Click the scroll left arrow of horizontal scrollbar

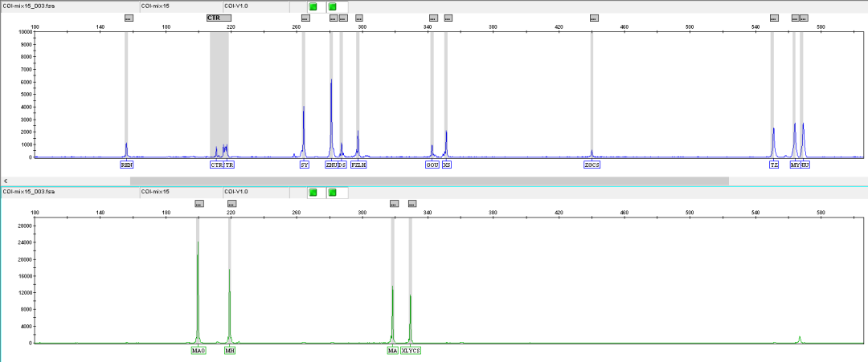(x=6, y=181)
